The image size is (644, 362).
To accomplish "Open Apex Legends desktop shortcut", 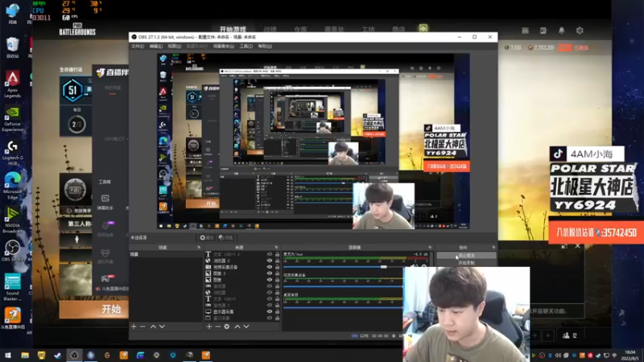I will [x=12, y=84].
